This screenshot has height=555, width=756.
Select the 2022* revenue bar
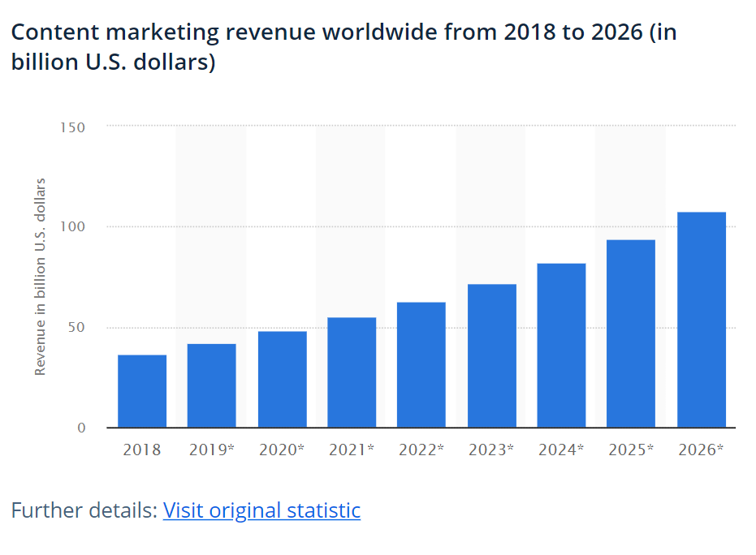[421, 364]
